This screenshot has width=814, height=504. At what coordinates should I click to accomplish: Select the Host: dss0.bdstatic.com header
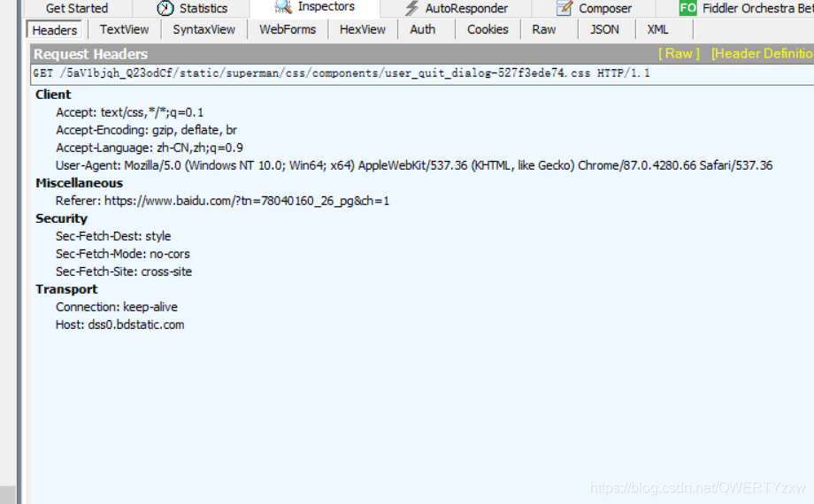point(120,325)
